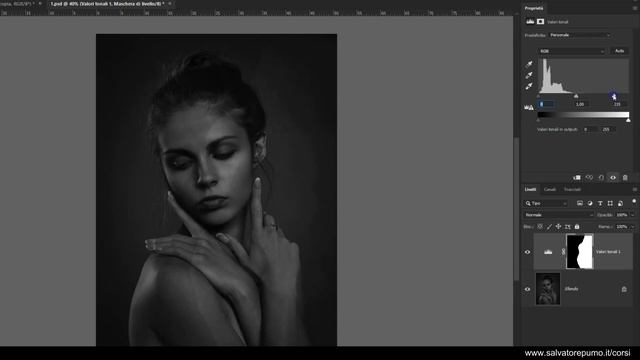
Task: Switch to the Livelli tab
Action: [x=530, y=189]
